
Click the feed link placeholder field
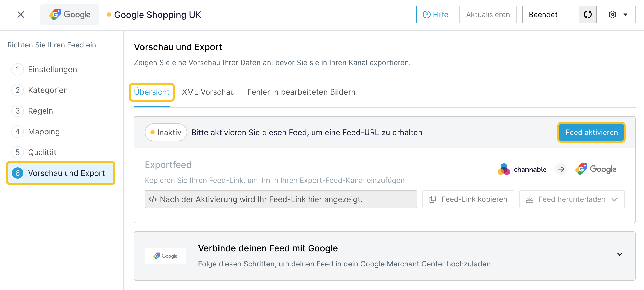(x=281, y=199)
